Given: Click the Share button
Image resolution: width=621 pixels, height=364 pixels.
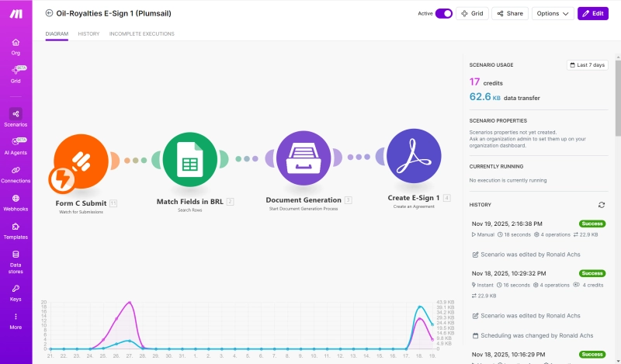Looking at the screenshot, I should point(510,13).
